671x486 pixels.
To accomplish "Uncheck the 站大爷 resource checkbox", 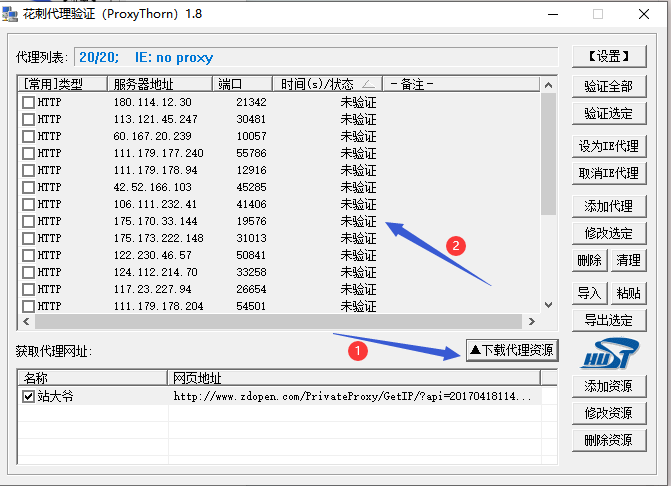I will tap(28, 396).
